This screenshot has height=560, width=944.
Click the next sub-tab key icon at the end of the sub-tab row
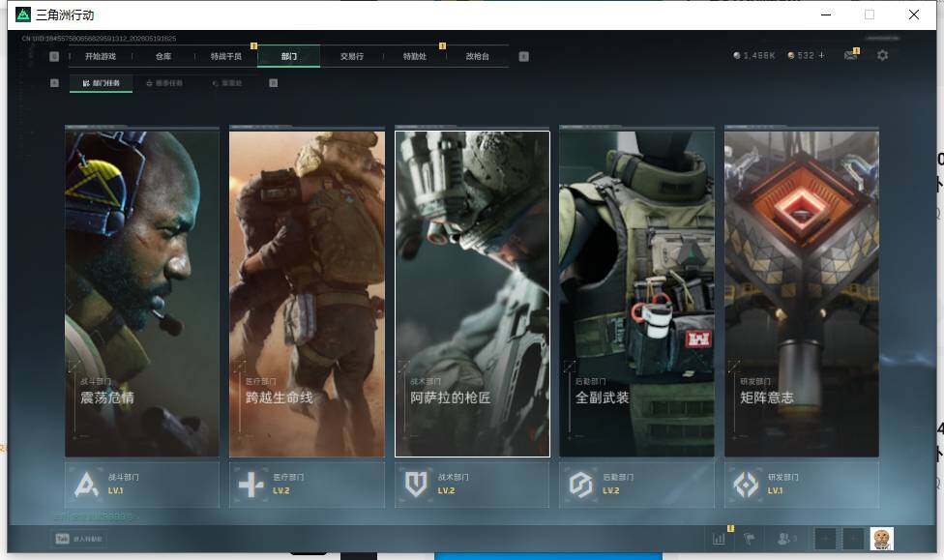coord(274,83)
